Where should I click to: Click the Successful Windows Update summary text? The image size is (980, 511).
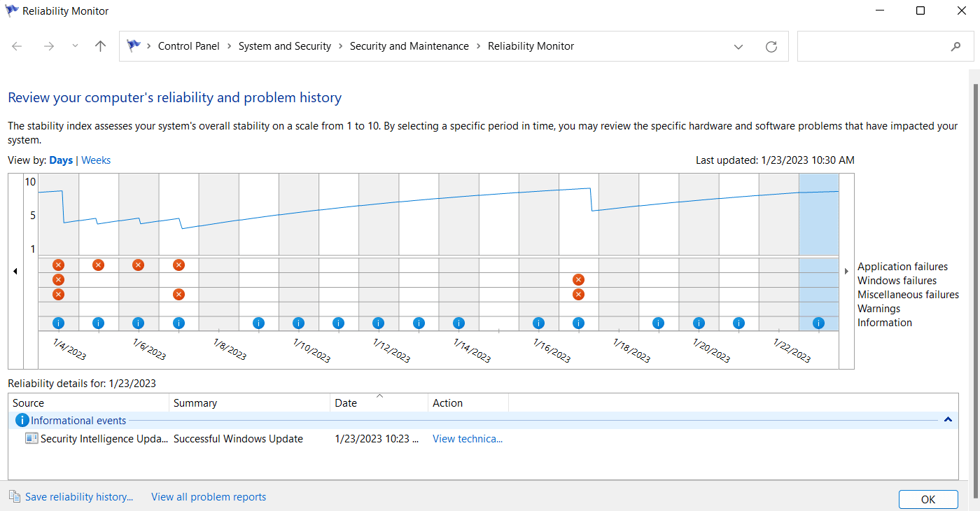(238, 439)
